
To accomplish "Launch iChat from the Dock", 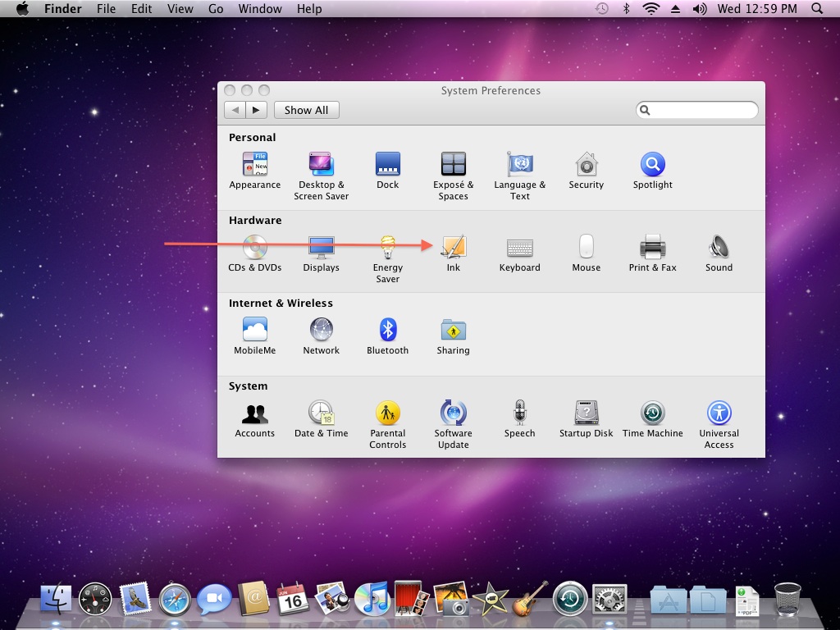I will coord(214,598).
